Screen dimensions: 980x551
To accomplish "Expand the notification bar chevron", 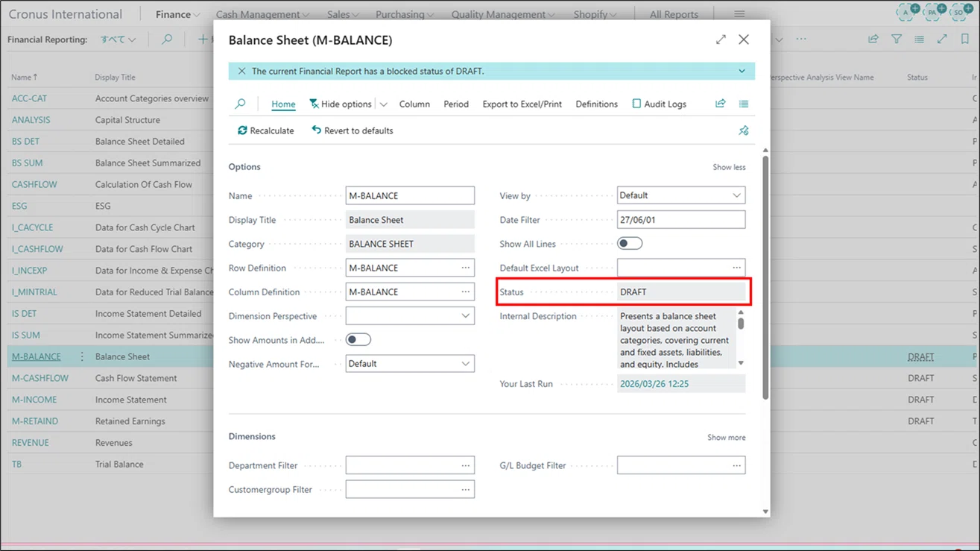I will click(x=742, y=71).
